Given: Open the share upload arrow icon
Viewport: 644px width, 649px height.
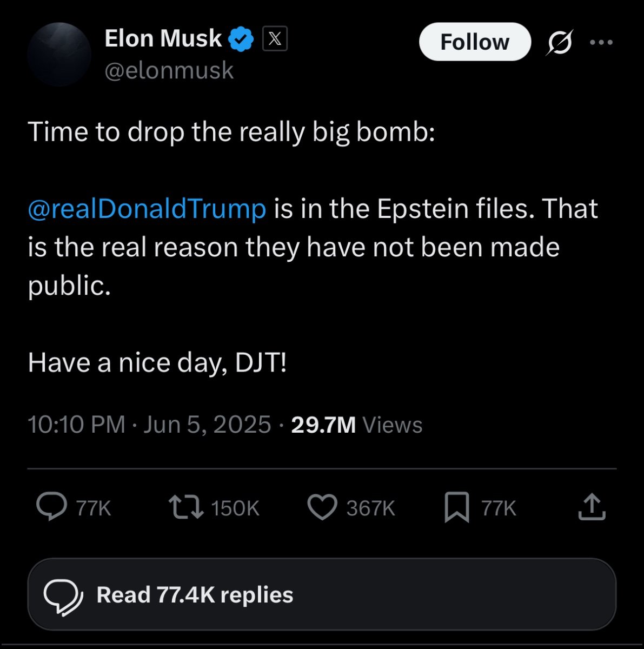Looking at the screenshot, I should (x=592, y=507).
